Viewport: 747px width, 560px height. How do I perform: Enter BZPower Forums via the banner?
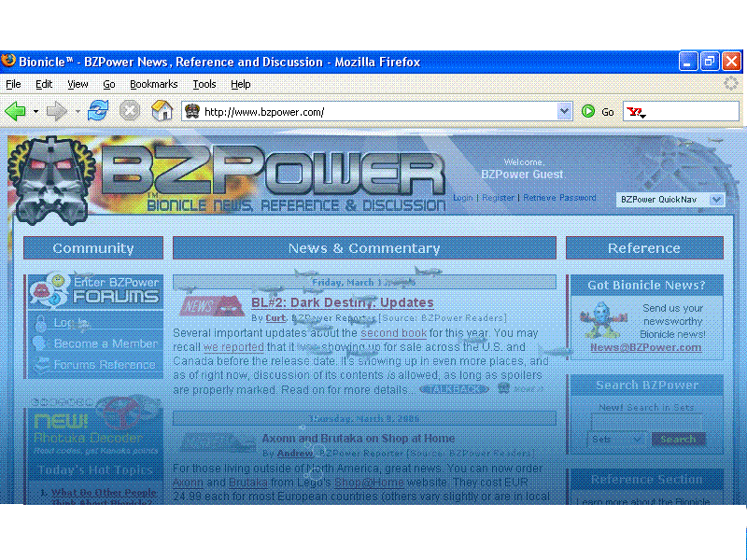click(x=95, y=290)
